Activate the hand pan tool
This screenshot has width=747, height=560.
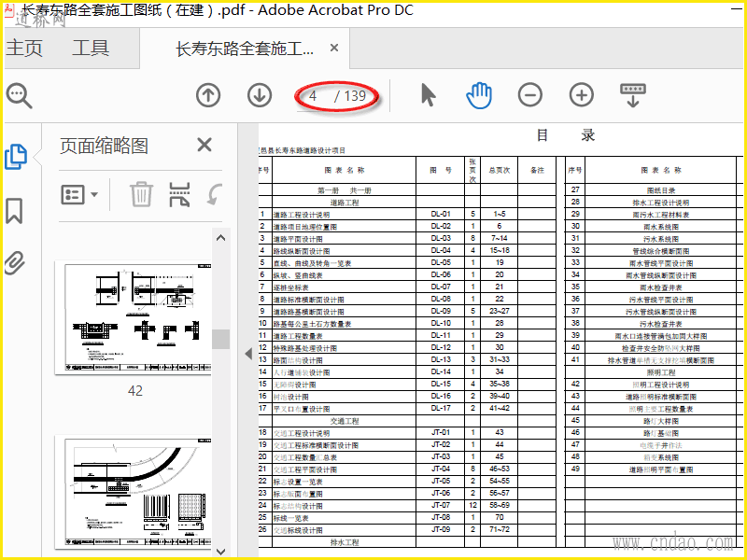tap(479, 95)
